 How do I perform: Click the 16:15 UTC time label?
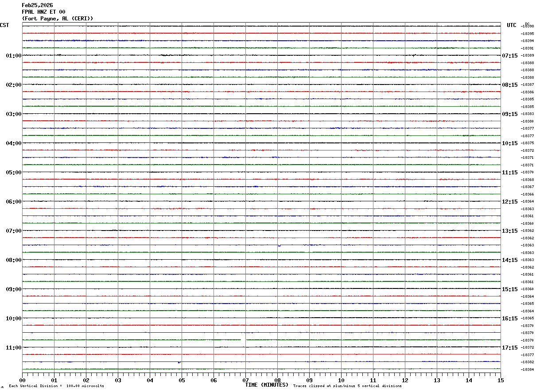pyautogui.click(x=510, y=319)
